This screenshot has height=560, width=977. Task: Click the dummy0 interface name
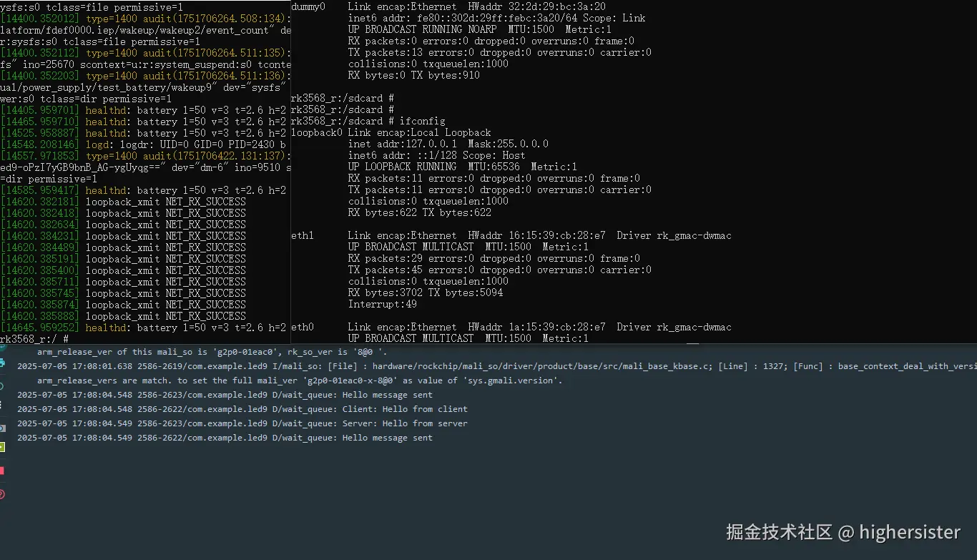(308, 6)
